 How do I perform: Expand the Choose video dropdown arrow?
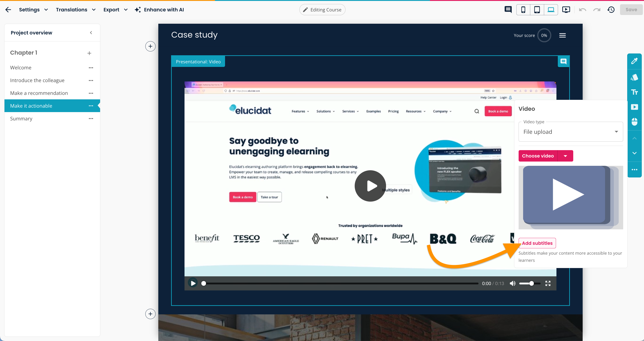[565, 156]
